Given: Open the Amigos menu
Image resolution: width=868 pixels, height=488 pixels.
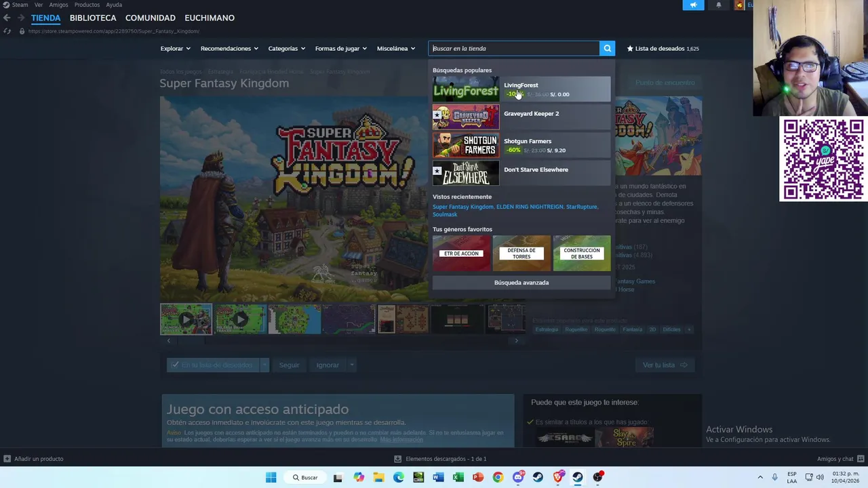Looking at the screenshot, I should [x=58, y=5].
